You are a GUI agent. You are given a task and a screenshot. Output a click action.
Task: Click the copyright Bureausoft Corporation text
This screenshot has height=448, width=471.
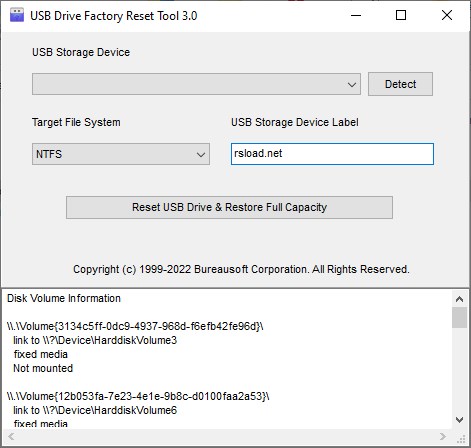241,269
